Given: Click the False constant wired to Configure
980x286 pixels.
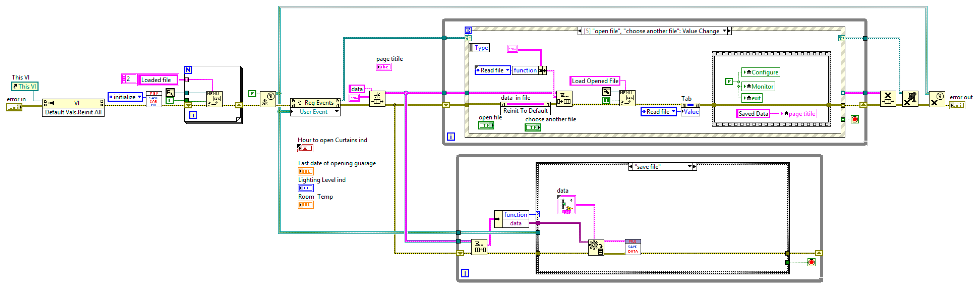Looking at the screenshot, I should pos(729,81).
